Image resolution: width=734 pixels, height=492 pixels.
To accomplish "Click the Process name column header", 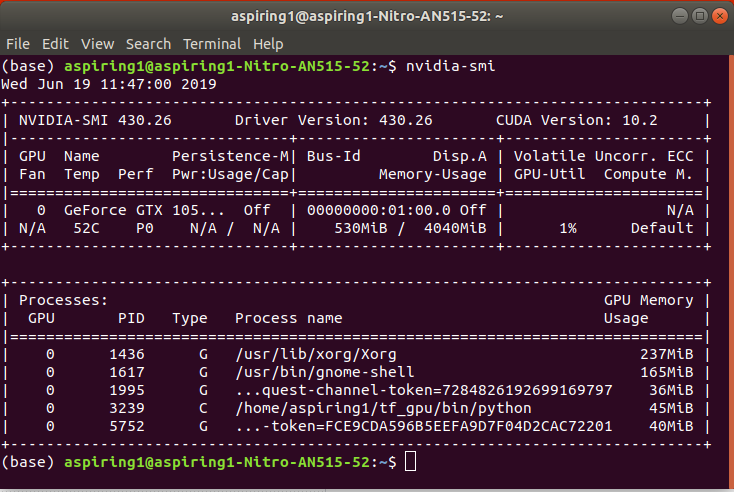I will [288, 318].
